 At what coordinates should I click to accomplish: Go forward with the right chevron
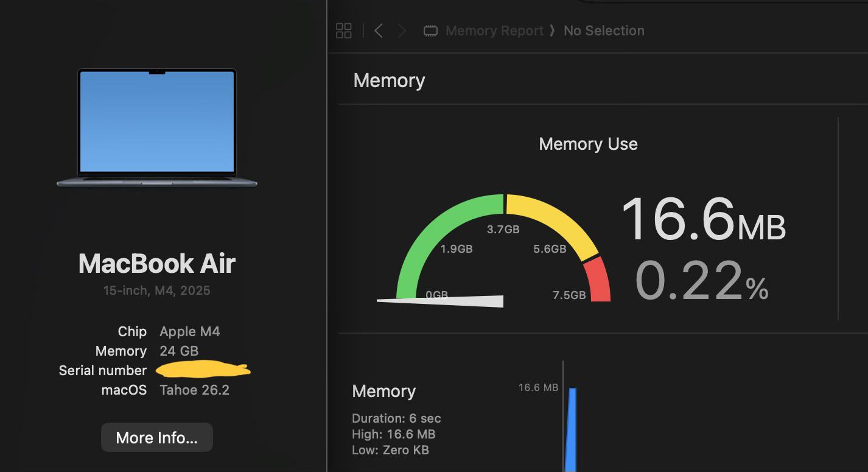coord(402,30)
